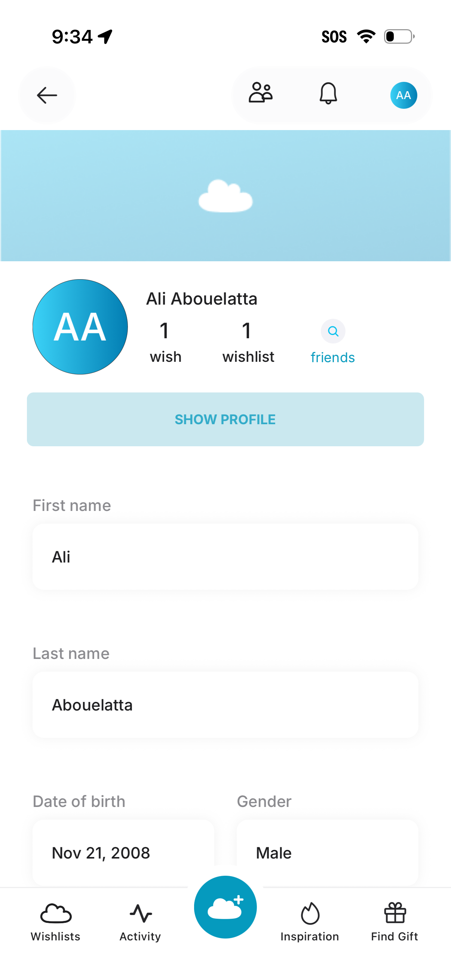Select the First name field containing Ali
This screenshot has width=451, height=980.
click(225, 556)
